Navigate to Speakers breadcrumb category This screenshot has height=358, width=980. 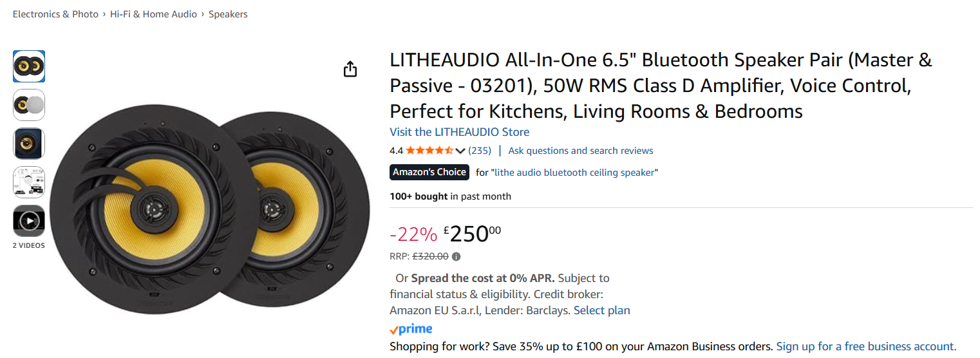tap(228, 14)
